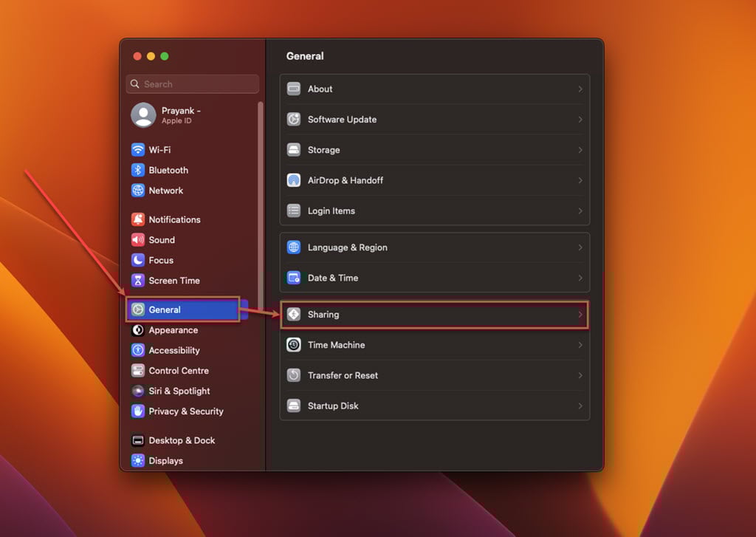756x537 pixels.
Task: Expand the Date & Time chevron
Action: pos(580,278)
